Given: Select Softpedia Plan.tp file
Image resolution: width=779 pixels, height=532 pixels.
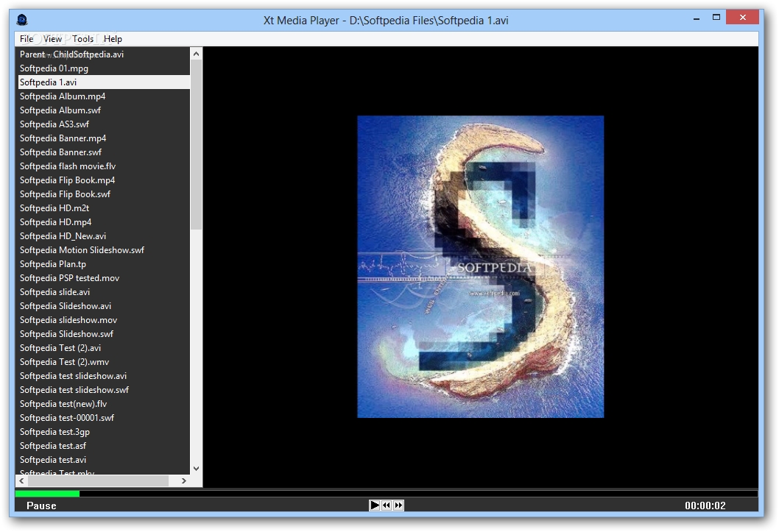Looking at the screenshot, I should pyautogui.click(x=104, y=264).
